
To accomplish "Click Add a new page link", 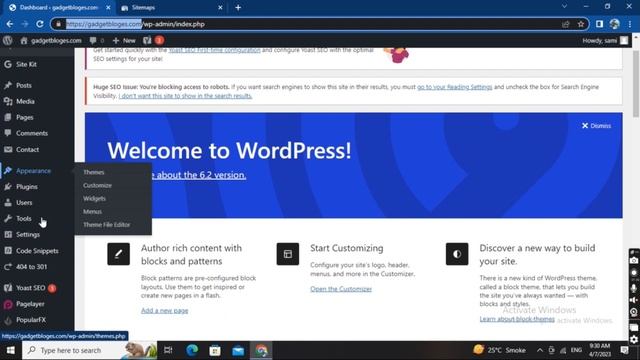I will click(164, 311).
